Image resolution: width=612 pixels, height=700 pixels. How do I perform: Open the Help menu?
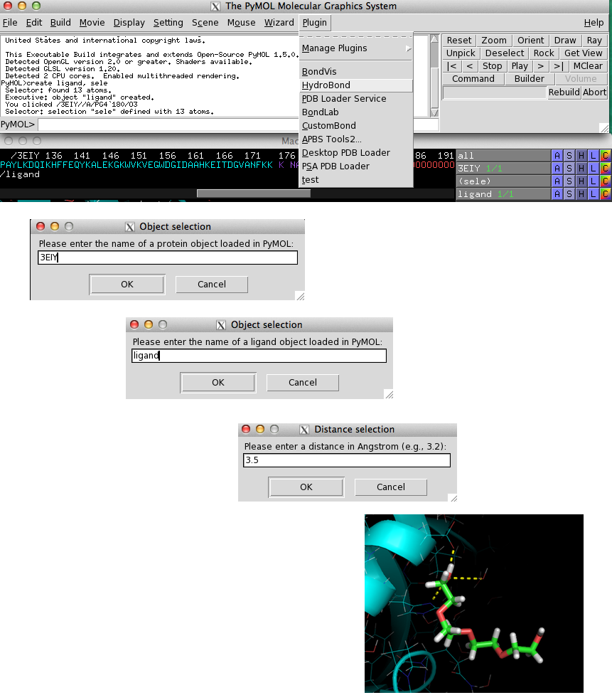(x=594, y=22)
